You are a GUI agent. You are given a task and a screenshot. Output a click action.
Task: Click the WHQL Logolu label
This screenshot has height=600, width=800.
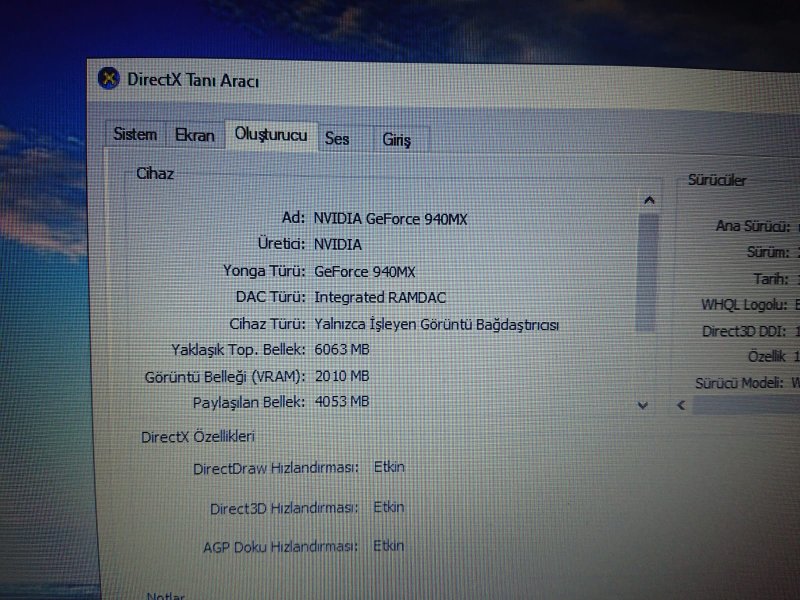[x=744, y=305]
